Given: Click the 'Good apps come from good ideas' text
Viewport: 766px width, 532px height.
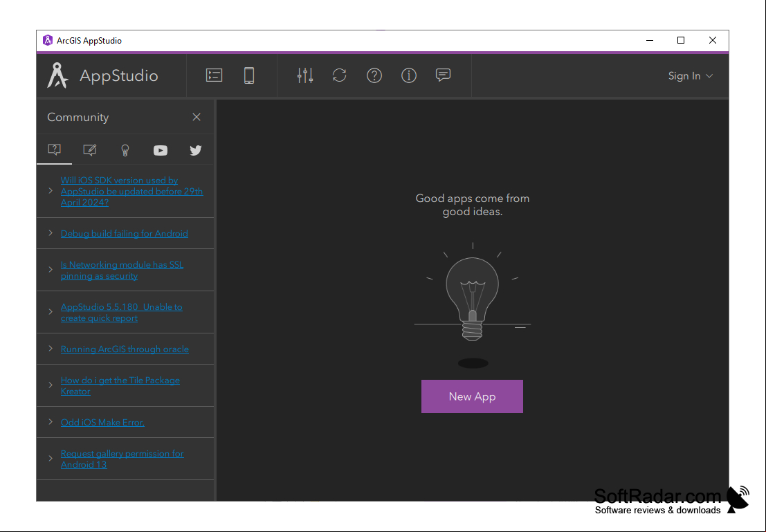Looking at the screenshot, I should 473,205.
